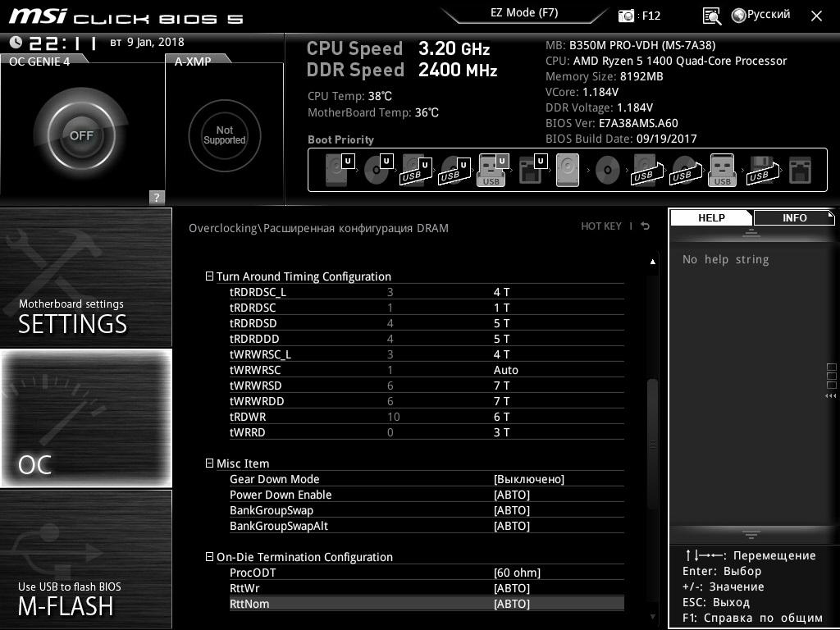The width and height of the screenshot is (840, 630).
Task: Switch to EZ Mode (F7)
Action: coord(524,13)
